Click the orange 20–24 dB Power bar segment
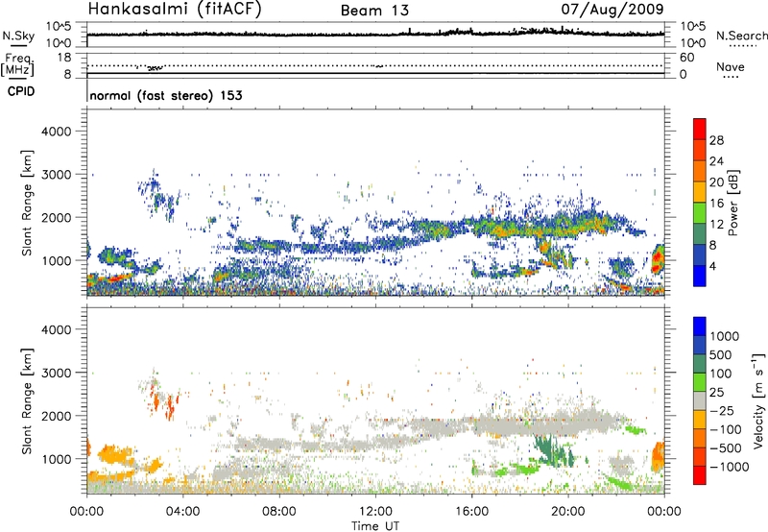 (700, 171)
